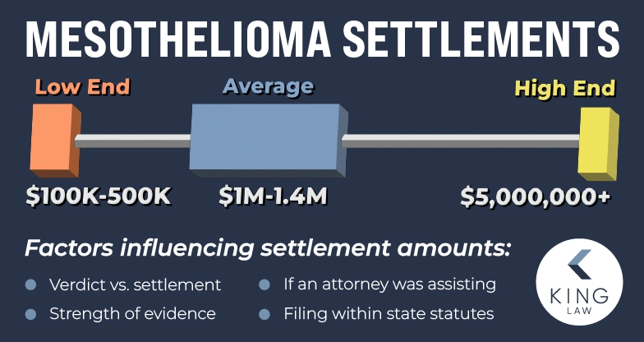Click the Strength of evidence text
This screenshot has height=342, width=644.
132,313
